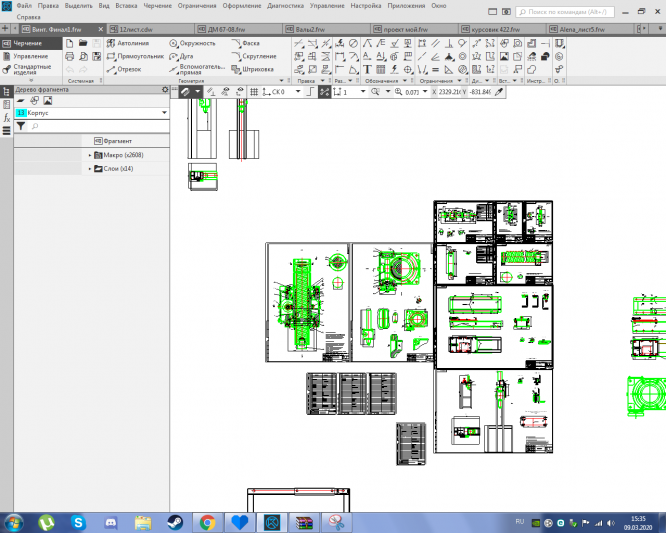Select the Штриховка hatch tool
Screen dimensions: 666x533
[x=253, y=69]
